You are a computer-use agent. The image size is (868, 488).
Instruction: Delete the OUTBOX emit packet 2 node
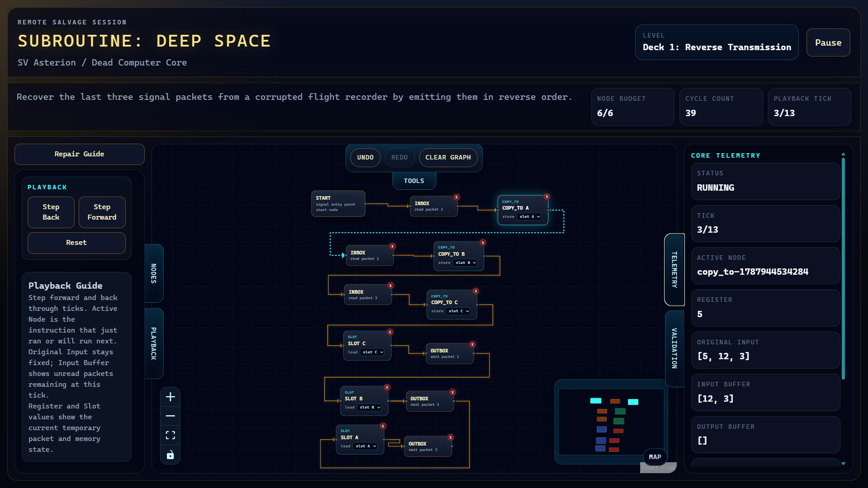[x=453, y=392]
